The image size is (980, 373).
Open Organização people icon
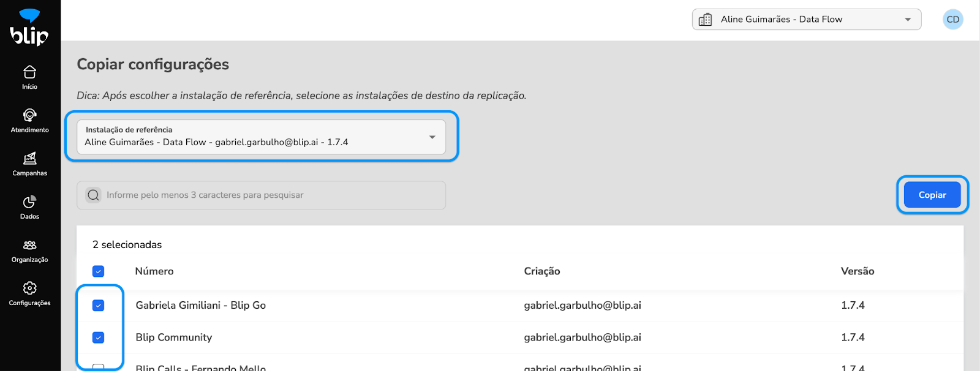click(x=29, y=245)
